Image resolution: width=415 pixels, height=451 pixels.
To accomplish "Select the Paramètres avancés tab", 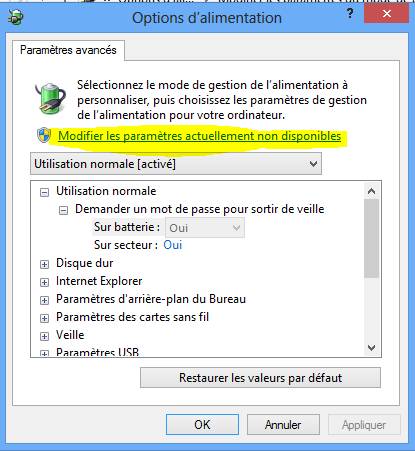I will [x=68, y=50].
